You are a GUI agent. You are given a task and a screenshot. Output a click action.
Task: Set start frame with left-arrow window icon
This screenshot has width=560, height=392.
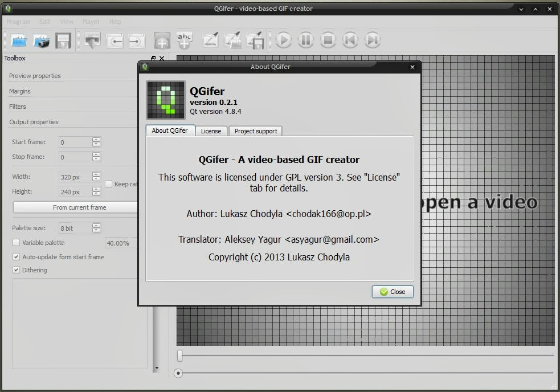click(115, 40)
